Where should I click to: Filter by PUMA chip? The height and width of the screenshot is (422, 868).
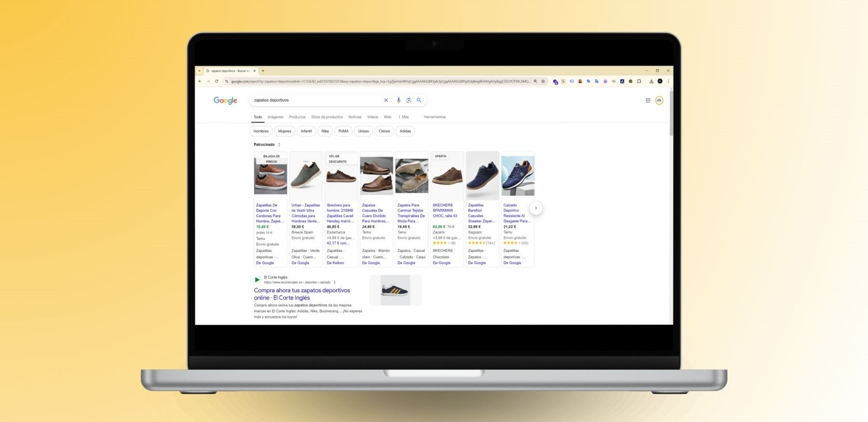[x=343, y=131]
